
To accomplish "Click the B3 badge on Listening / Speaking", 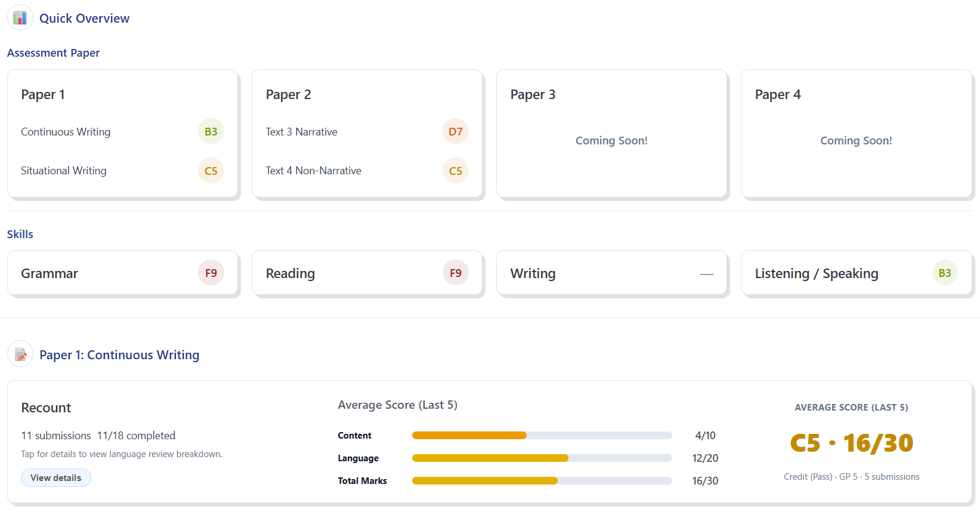I will [x=945, y=273].
